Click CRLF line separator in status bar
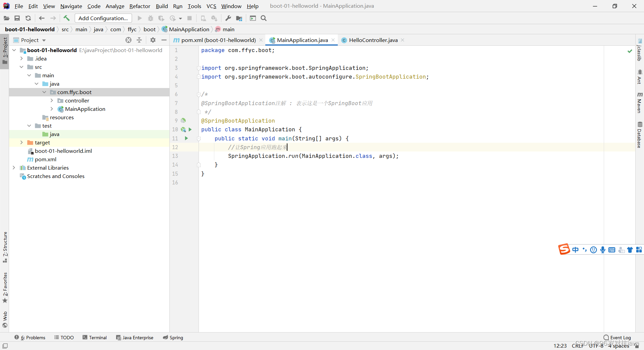644x350 pixels. click(x=578, y=346)
